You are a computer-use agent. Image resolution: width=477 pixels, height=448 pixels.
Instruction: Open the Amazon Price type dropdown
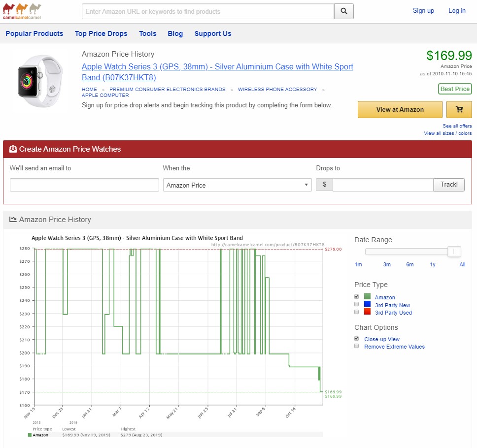238,185
